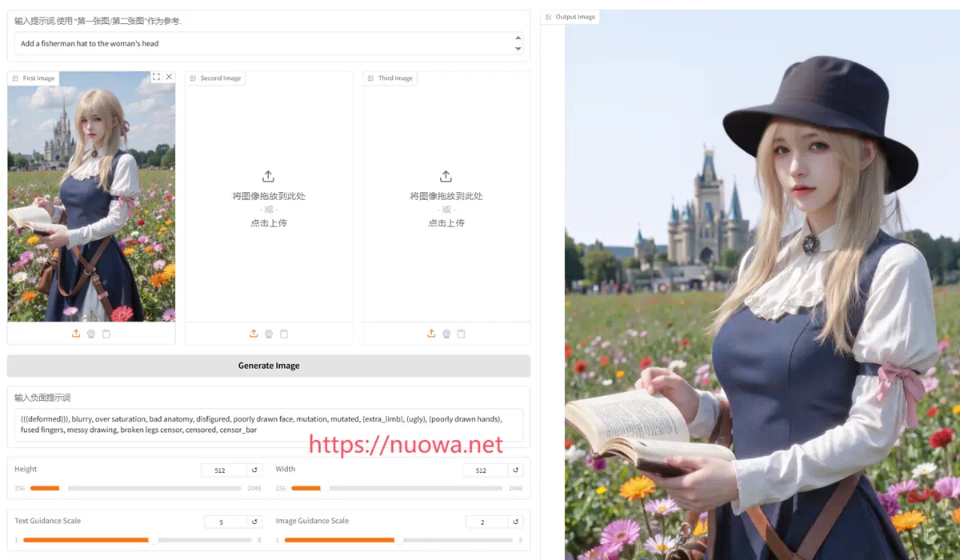The height and width of the screenshot is (560, 960).
Task: Paste from clipboard under First Image
Action: pos(106,334)
